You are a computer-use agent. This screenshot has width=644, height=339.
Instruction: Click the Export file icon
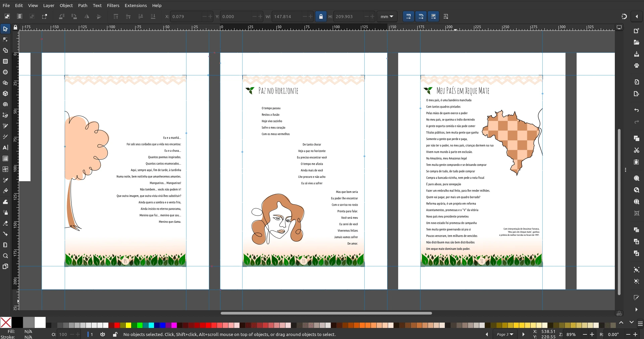pyautogui.click(x=636, y=93)
